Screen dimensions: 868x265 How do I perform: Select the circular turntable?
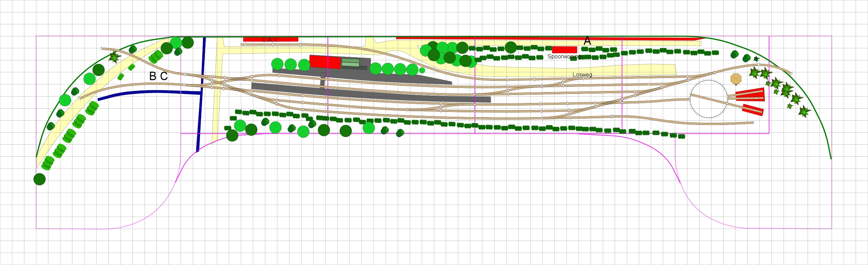click(x=709, y=99)
